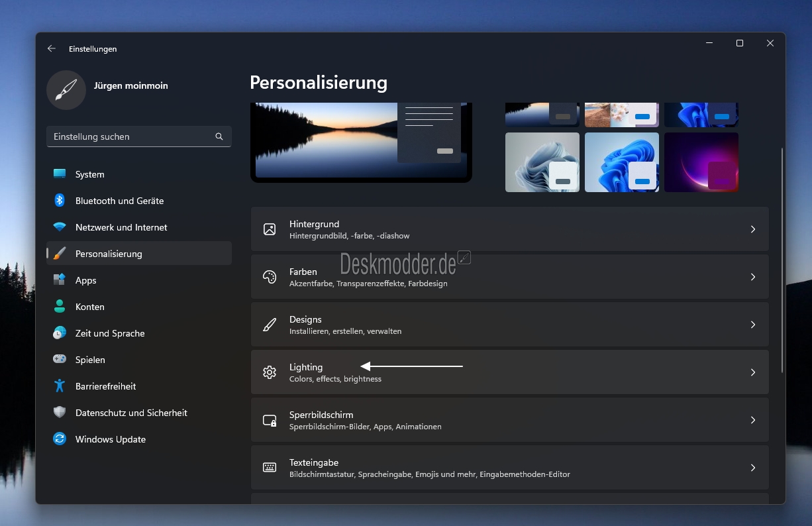Screen dimensions: 812x526
Task: Select the blue bloom light theme thumbnail
Action: [622, 162]
